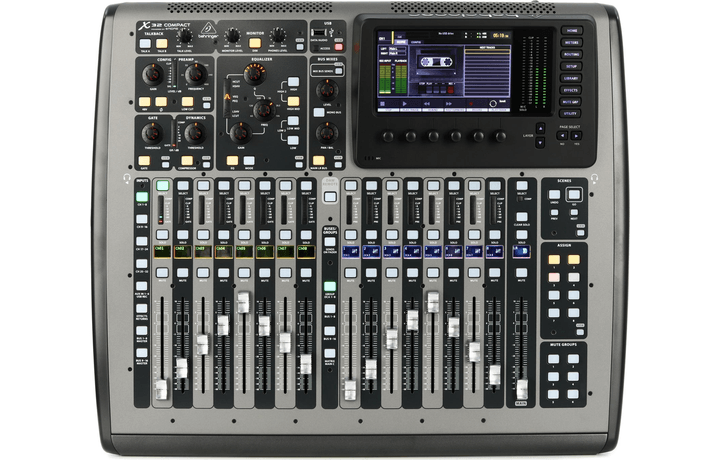Select the High Mid EQ band button
Viewport: 720px width, 460px height.
click(293, 101)
